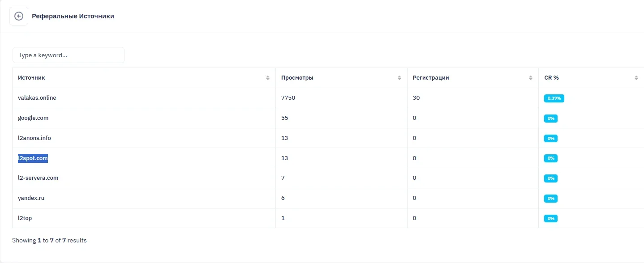Click the 0.39% CR badge

(x=554, y=98)
